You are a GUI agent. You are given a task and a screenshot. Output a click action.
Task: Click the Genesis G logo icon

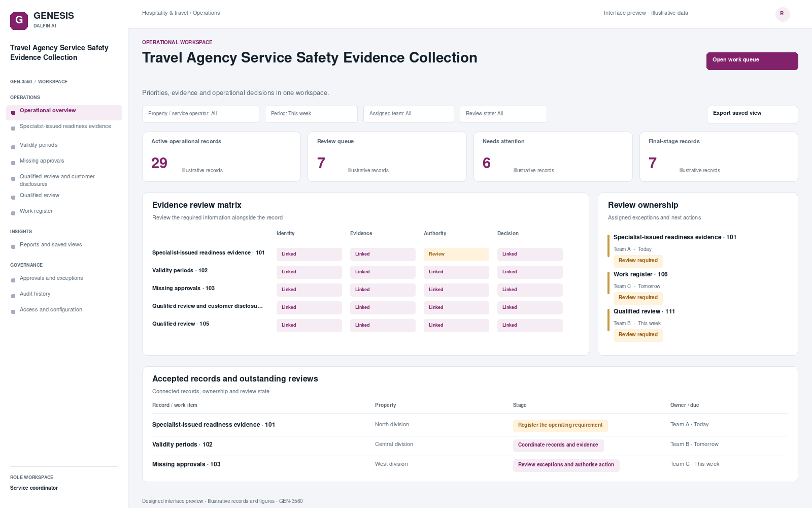pyautogui.click(x=19, y=21)
